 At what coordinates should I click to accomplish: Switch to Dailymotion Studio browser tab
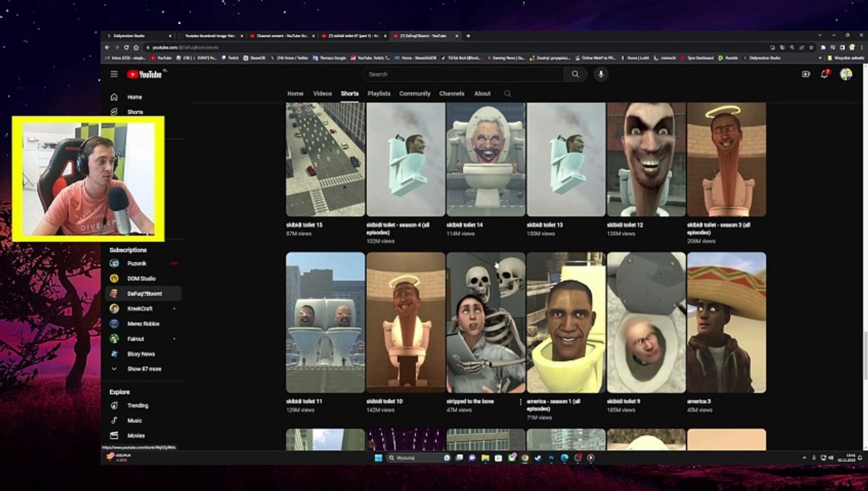[137, 35]
